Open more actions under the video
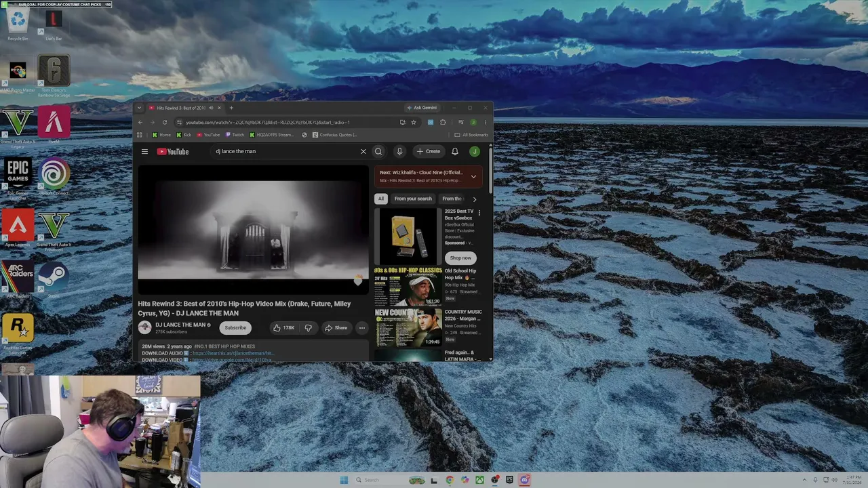Viewport: 868px width, 488px height. pos(362,328)
